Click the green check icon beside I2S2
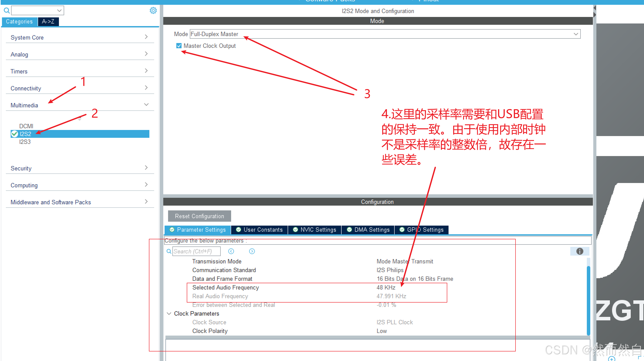The width and height of the screenshot is (644, 361). point(15,134)
